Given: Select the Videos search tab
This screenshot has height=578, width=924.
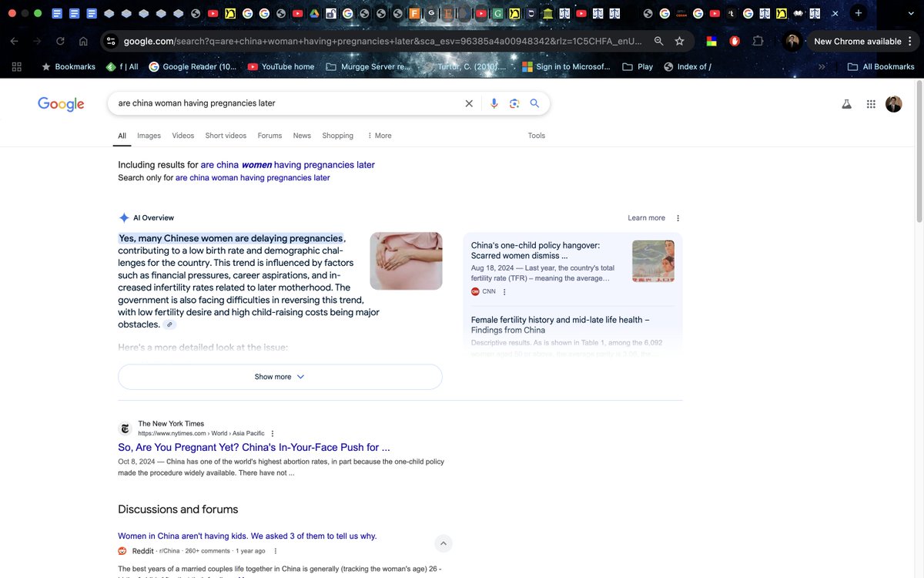Looking at the screenshot, I should coord(183,136).
